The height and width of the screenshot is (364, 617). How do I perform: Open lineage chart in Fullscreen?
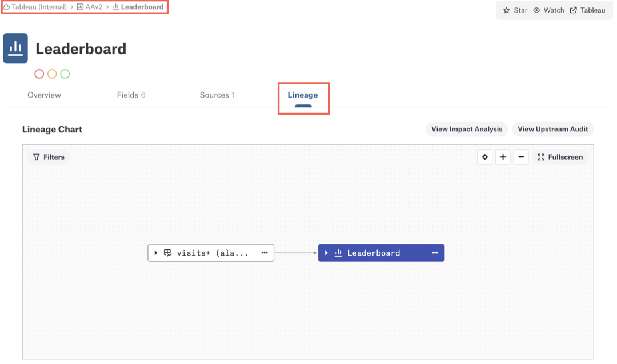[x=560, y=157]
